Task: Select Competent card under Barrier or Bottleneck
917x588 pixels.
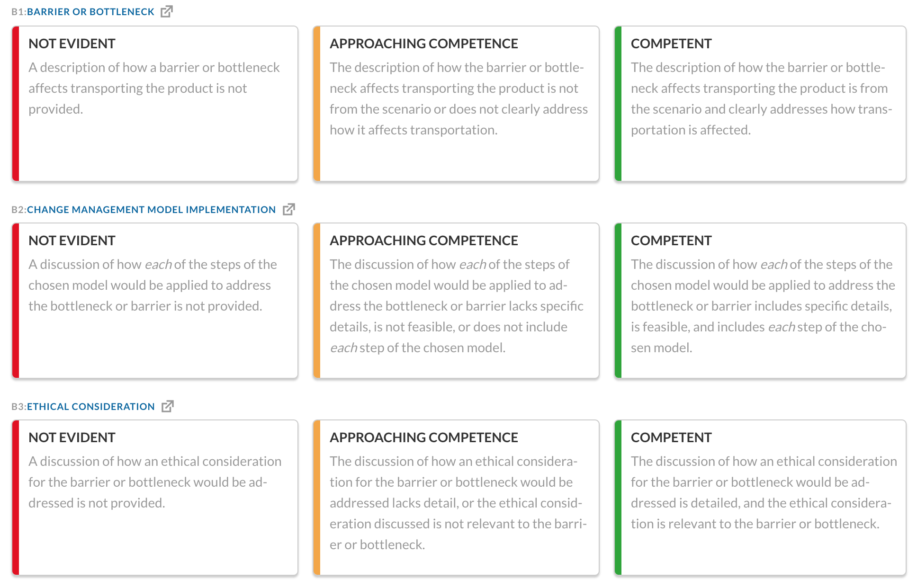Action: [760, 104]
